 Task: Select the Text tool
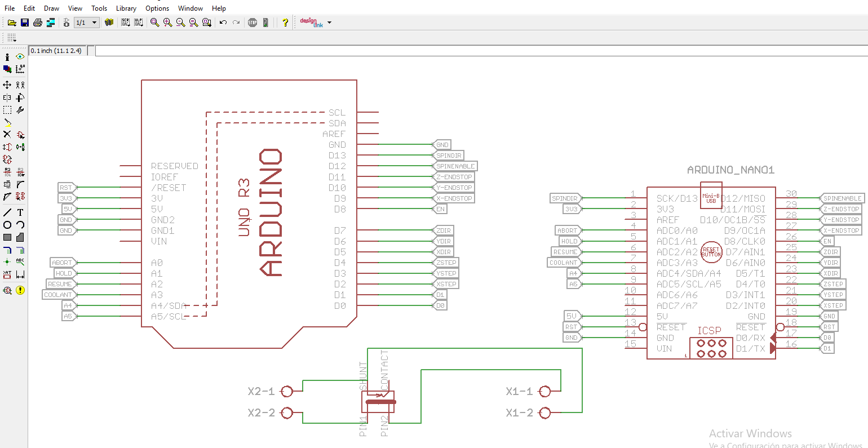pos(20,212)
